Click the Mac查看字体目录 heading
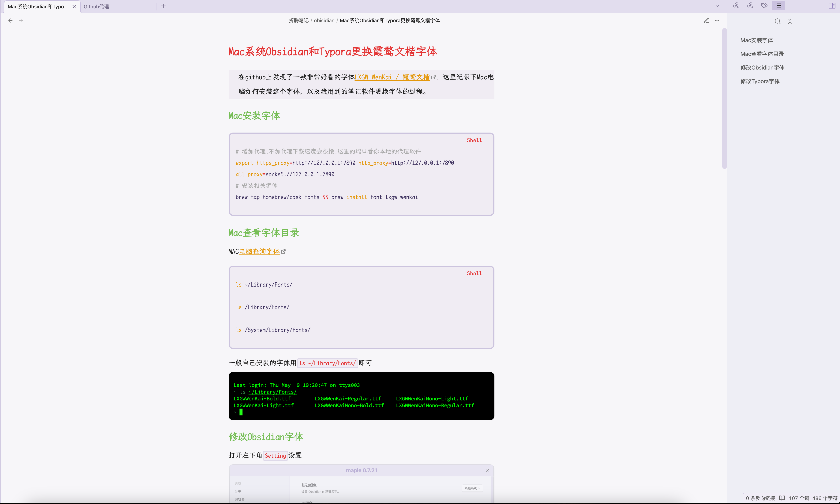 point(264,233)
